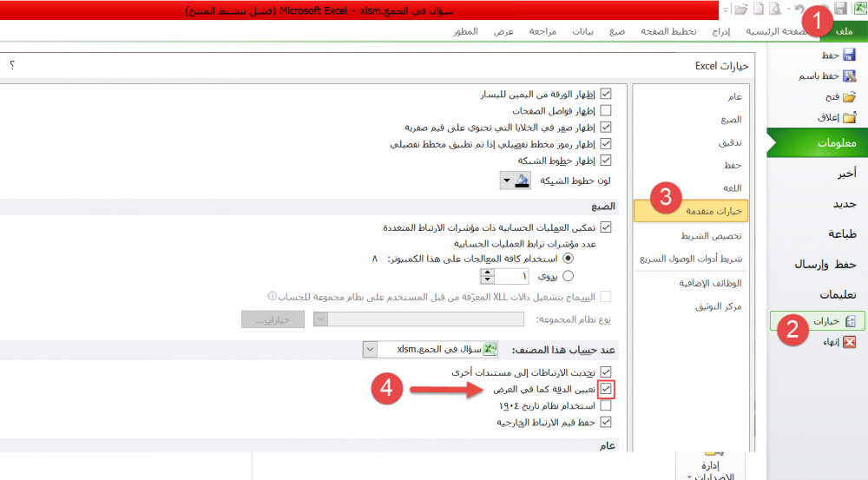Enable إظهار فواصل الصفحات page breaks checkbox

[x=606, y=111]
